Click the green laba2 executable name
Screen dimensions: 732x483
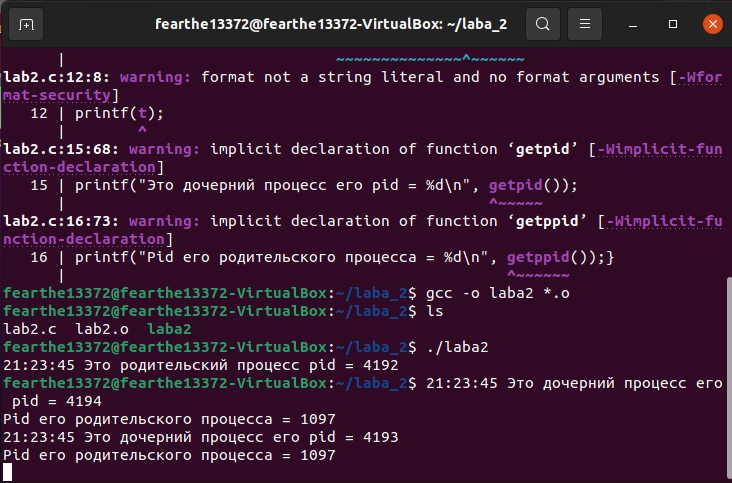[169, 329]
